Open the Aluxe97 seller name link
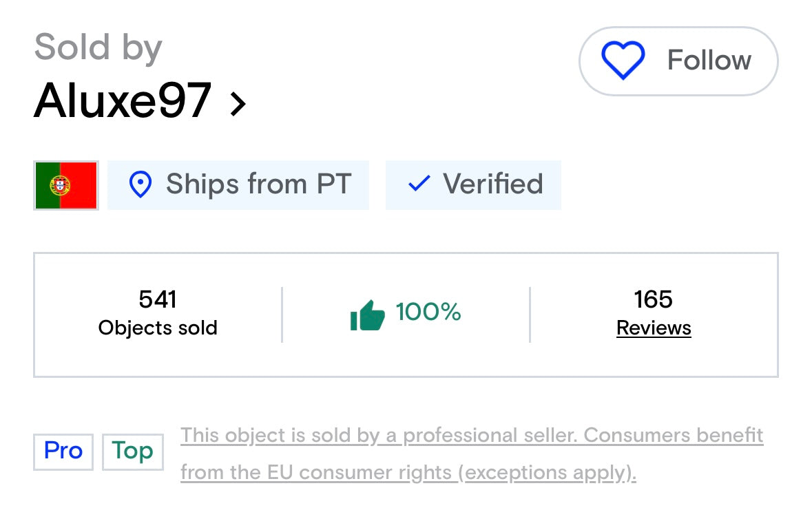Image resolution: width=812 pixels, height=510 pixels. point(123,101)
